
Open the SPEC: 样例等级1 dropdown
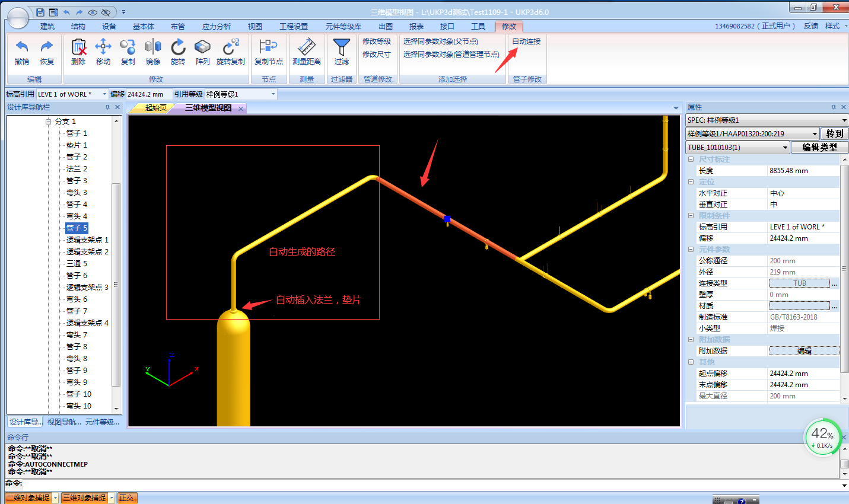pos(844,120)
